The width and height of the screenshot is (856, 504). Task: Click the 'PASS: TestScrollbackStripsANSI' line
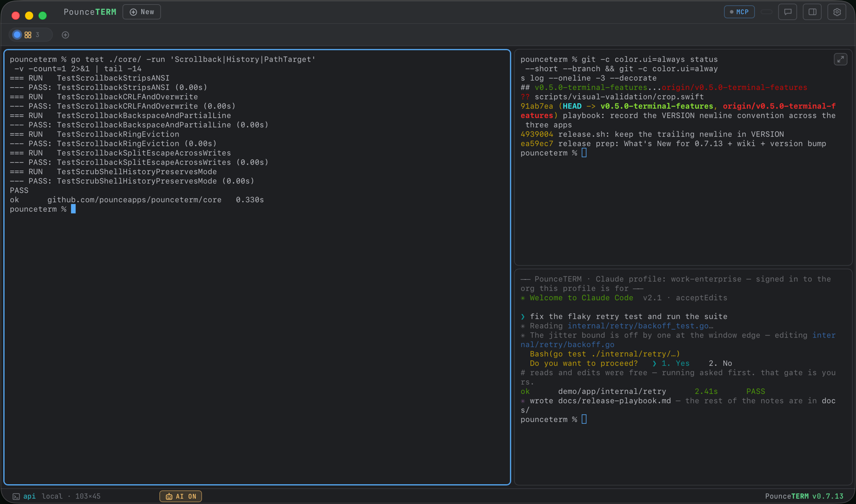(108, 88)
